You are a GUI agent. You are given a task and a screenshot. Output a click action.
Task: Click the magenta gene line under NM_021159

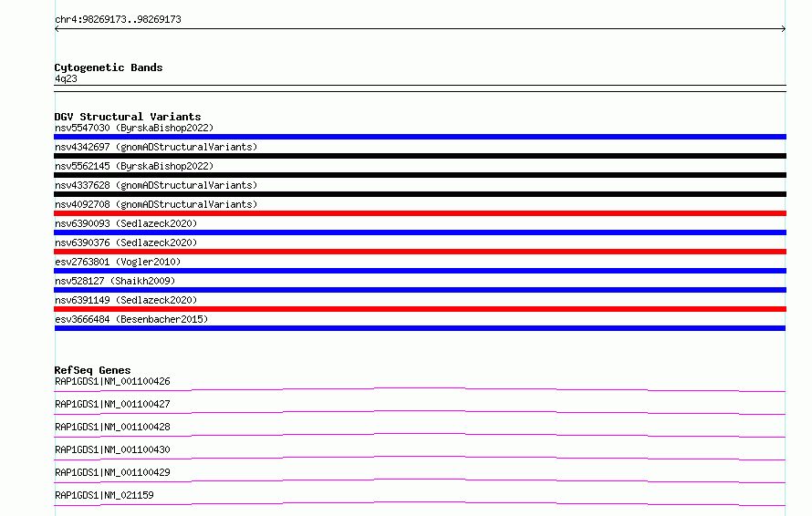pos(420,503)
